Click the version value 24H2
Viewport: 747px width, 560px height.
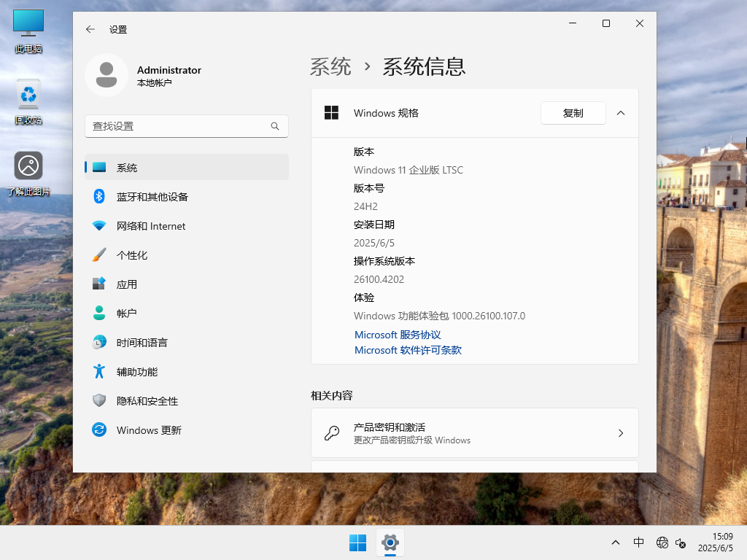tap(365, 206)
